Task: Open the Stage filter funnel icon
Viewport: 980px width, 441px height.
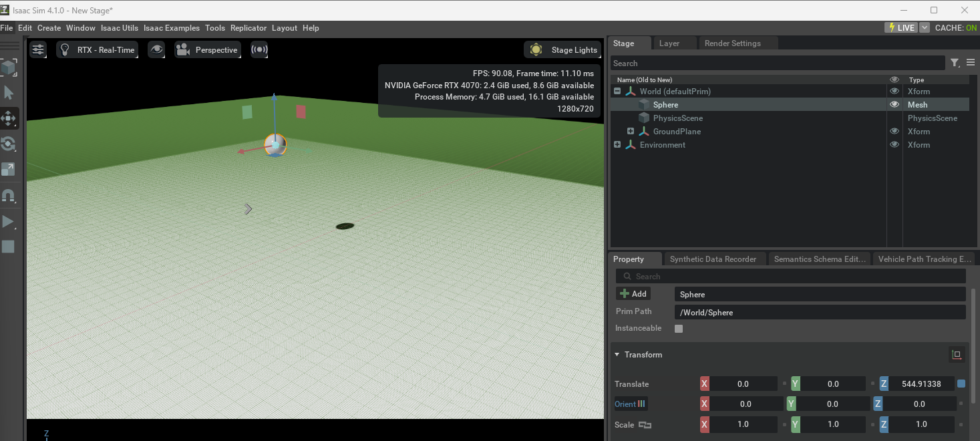Action: coord(955,63)
